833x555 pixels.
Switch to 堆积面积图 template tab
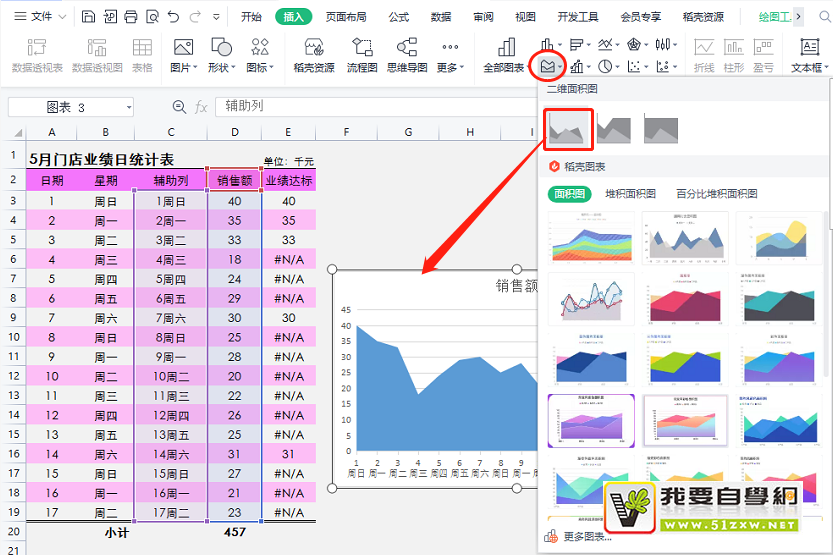[630, 194]
